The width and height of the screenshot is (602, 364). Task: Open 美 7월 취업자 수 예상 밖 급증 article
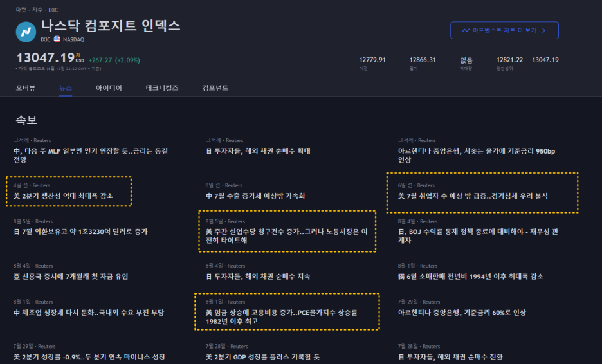[x=473, y=196]
